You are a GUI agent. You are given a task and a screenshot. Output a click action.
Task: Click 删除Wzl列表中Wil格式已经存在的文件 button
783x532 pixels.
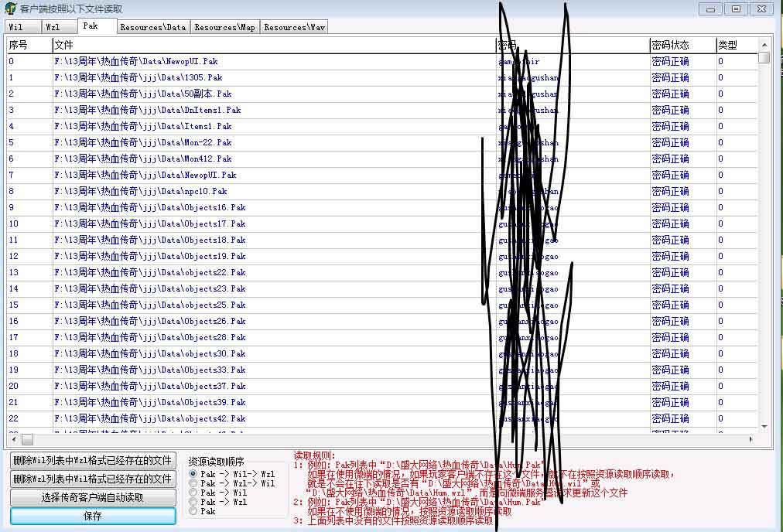tap(93, 479)
